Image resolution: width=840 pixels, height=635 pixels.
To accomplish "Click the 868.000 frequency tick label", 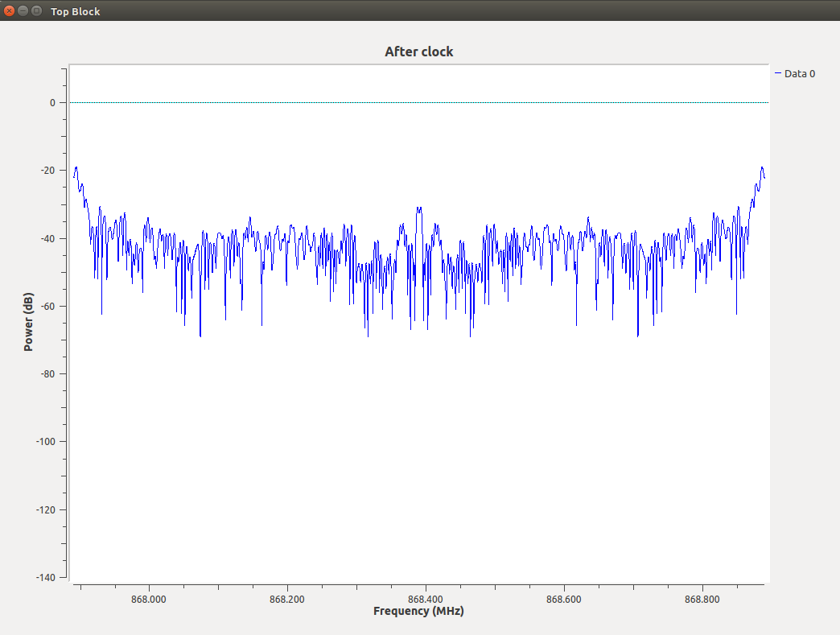I will pyautogui.click(x=148, y=599).
